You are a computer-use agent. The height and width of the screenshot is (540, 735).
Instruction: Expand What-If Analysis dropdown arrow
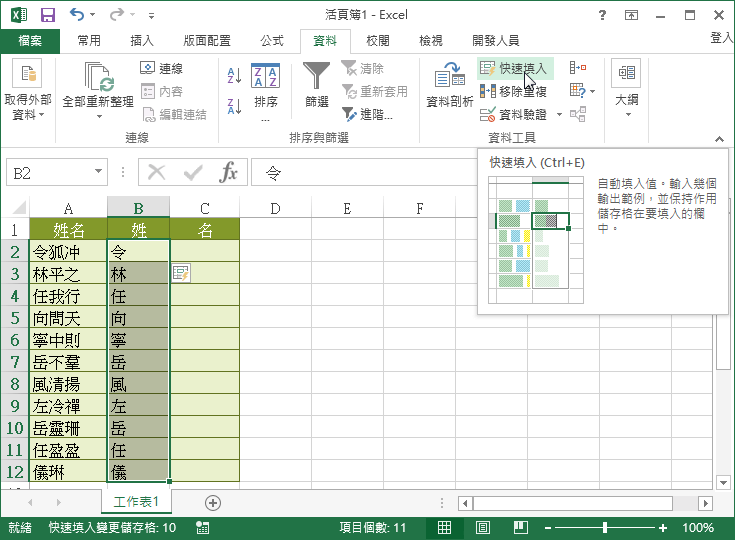(592, 91)
